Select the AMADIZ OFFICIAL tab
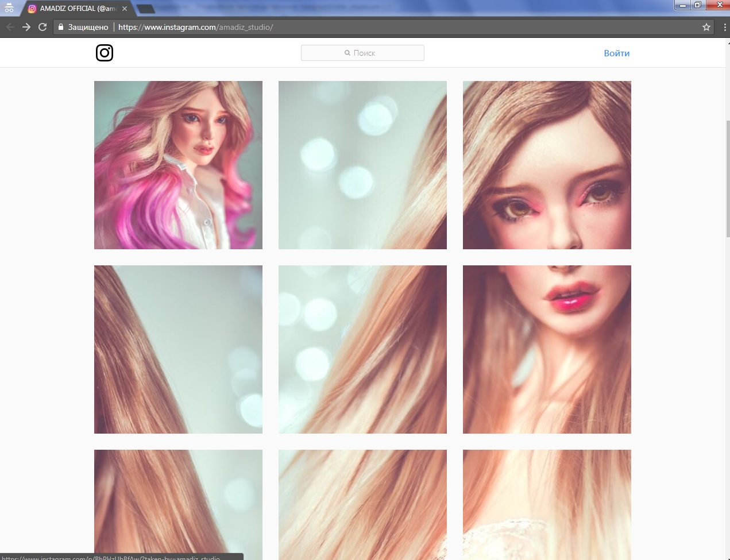 [x=78, y=9]
